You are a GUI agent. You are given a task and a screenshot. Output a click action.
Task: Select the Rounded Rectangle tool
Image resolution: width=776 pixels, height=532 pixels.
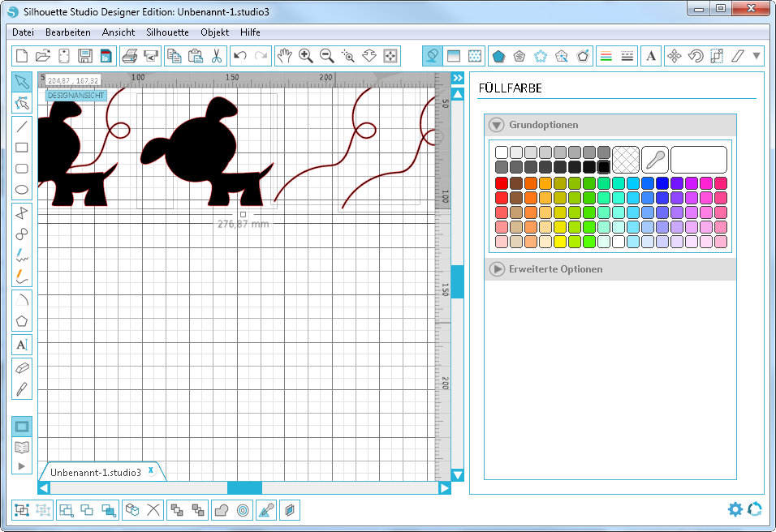point(22,169)
